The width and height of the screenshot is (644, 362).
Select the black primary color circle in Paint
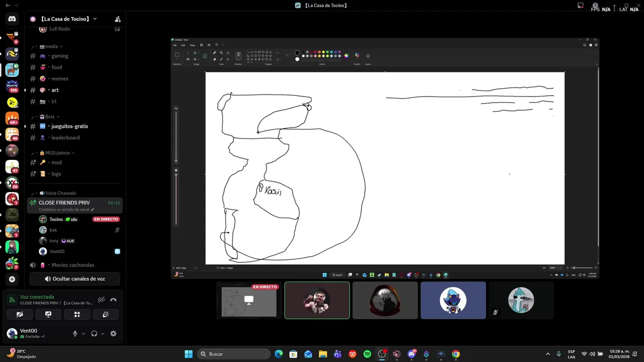[297, 53]
